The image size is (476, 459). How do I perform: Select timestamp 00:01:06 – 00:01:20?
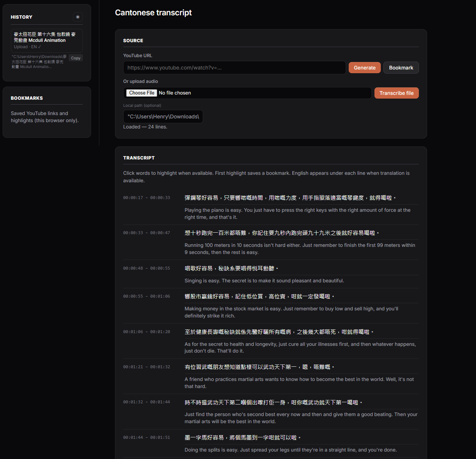pos(146,332)
